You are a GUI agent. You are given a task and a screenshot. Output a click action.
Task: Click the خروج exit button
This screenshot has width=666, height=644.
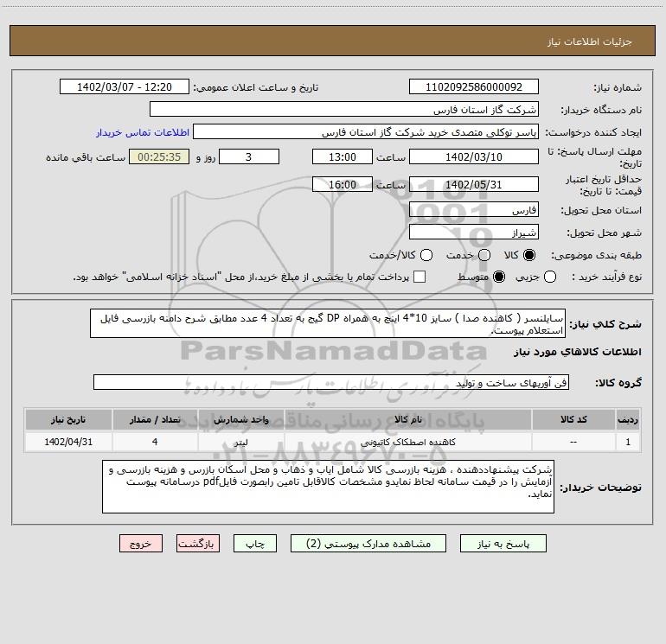click(141, 544)
